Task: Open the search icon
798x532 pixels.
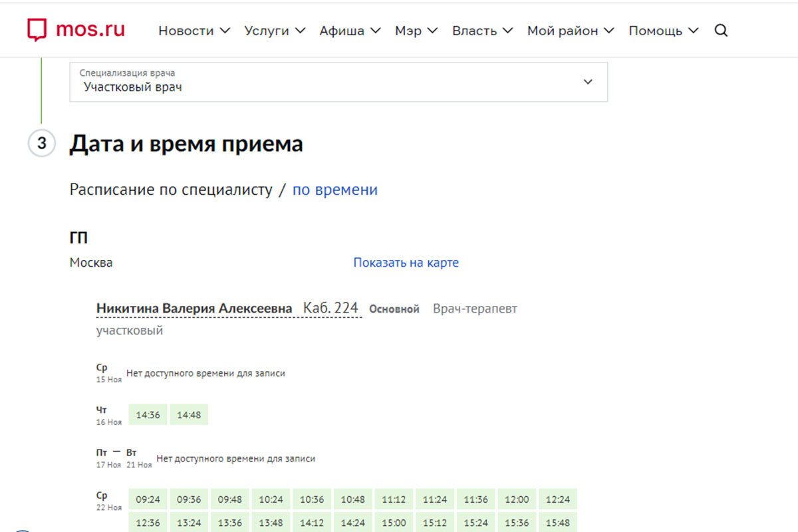Action: (x=721, y=31)
